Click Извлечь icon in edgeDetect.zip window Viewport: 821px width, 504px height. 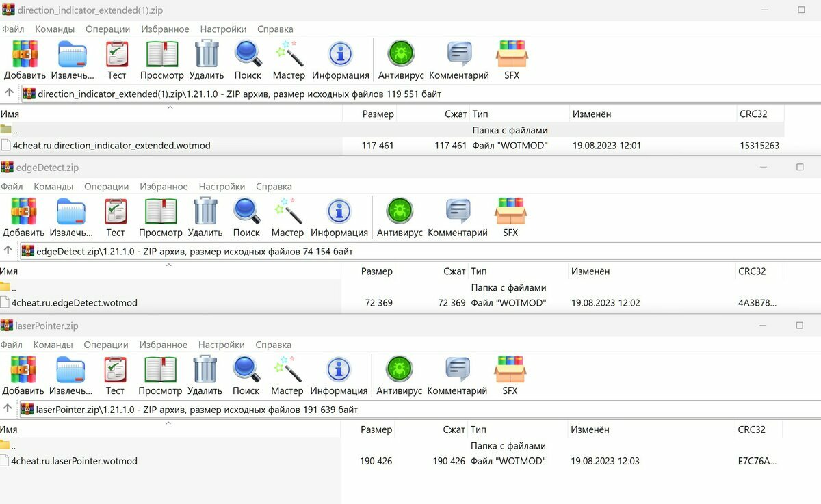(x=70, y=212)
